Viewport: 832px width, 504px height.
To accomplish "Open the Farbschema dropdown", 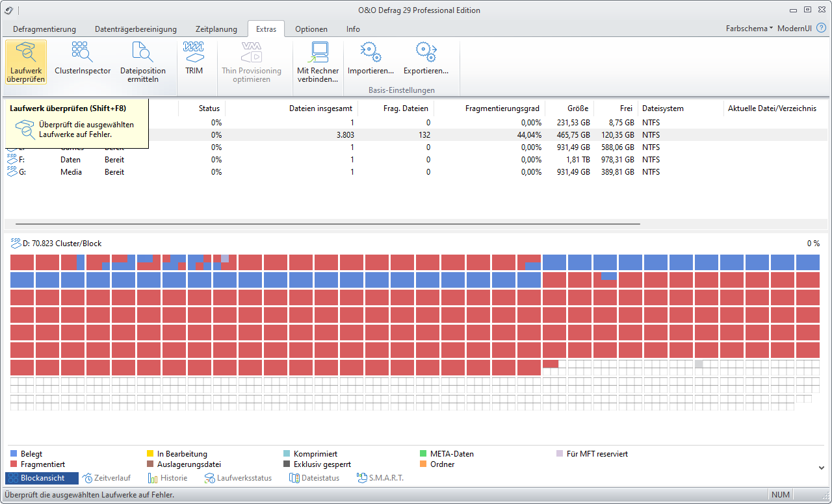I will (x=749, y=29).
